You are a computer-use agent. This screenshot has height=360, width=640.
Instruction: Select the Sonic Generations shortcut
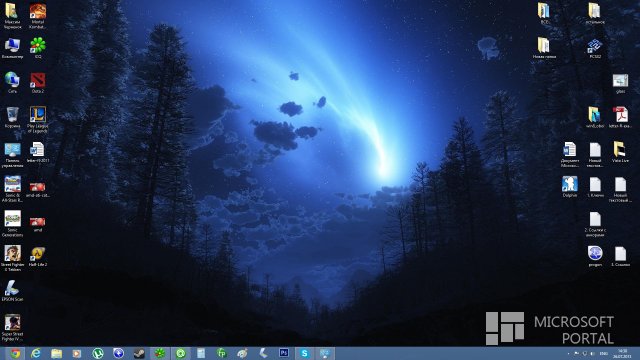(x=12, y=224)
